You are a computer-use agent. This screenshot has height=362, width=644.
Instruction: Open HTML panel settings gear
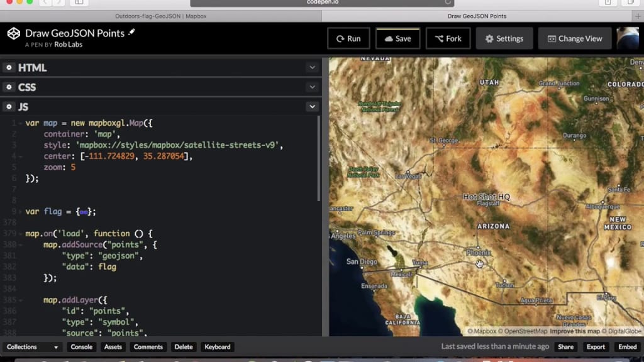click(9, 67)
